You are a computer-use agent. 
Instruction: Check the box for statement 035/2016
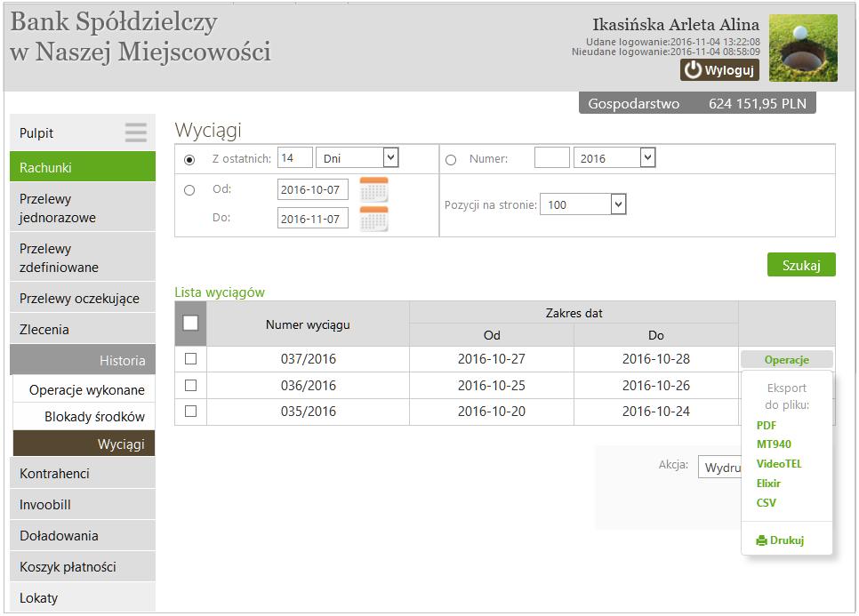(190, 411)
